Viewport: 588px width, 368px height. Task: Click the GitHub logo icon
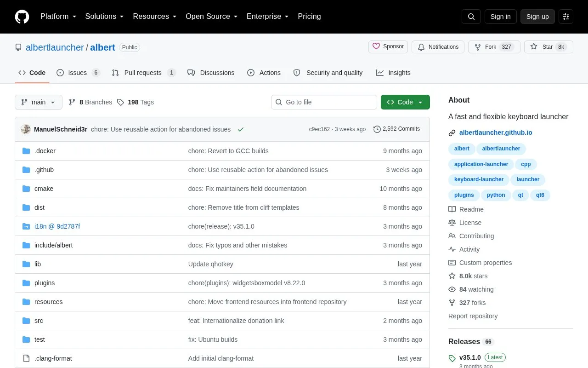pos(22,17)
